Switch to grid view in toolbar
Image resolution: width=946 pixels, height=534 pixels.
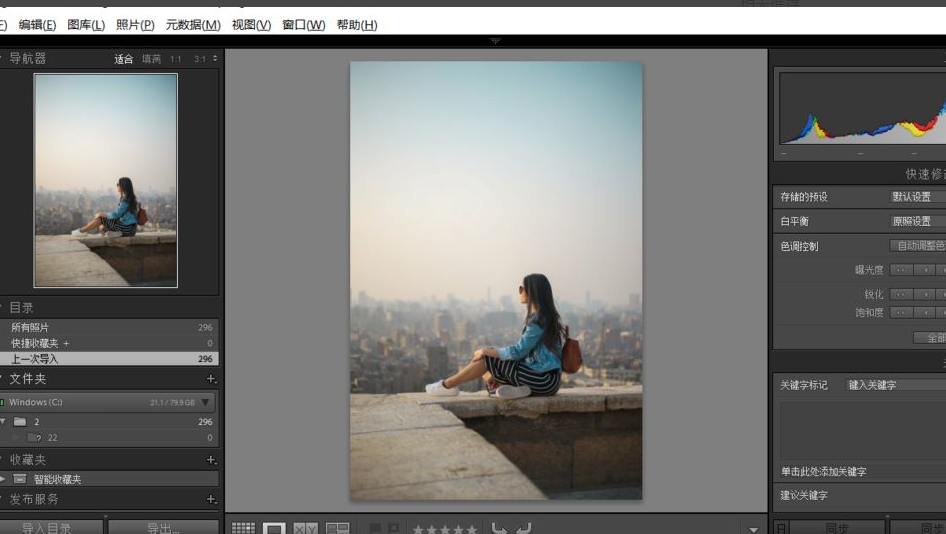point(243,528)
